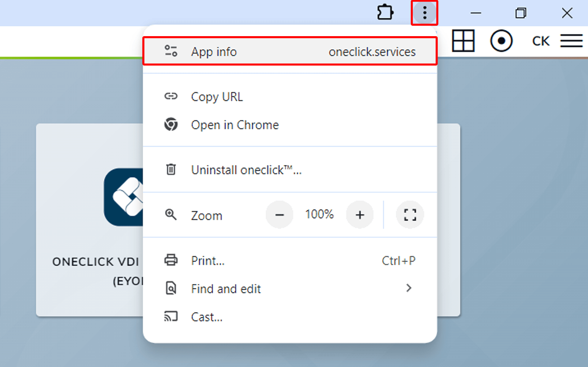Click the Chrome logo icon in menu
This screenshot has width=588, height=367.
171,124
